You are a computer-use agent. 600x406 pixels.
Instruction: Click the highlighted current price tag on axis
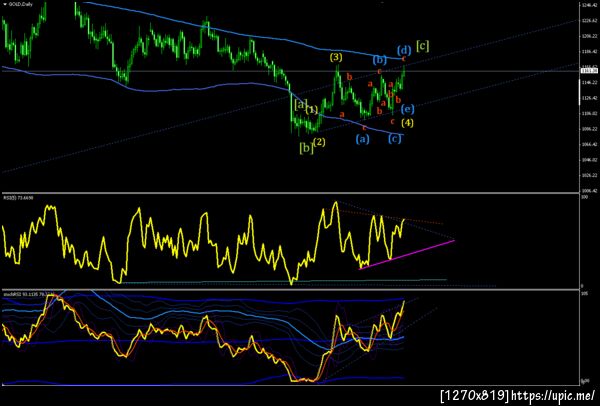[587, 70]
